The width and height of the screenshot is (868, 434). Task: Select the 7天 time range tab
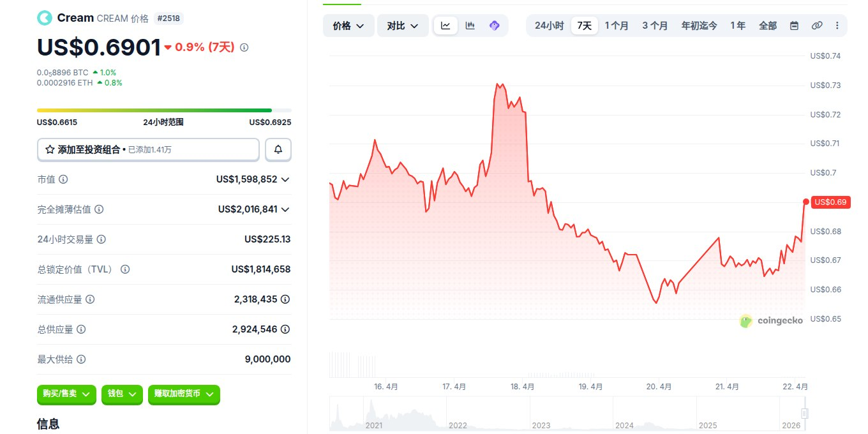[x=584, y=26]
